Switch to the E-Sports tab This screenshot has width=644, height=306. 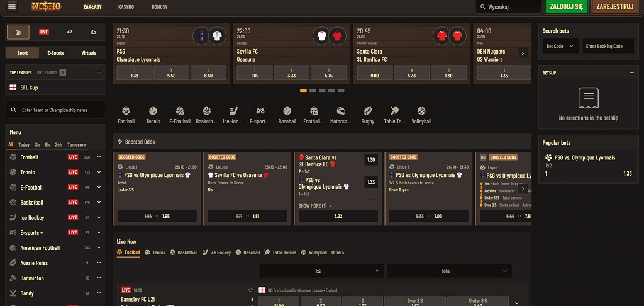point(55,53)
